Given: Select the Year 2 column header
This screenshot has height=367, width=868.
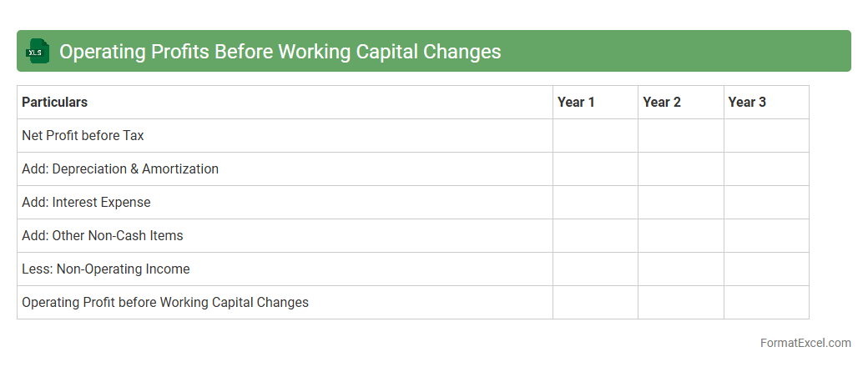Looking at the screenshot, I should coord(662,103).
